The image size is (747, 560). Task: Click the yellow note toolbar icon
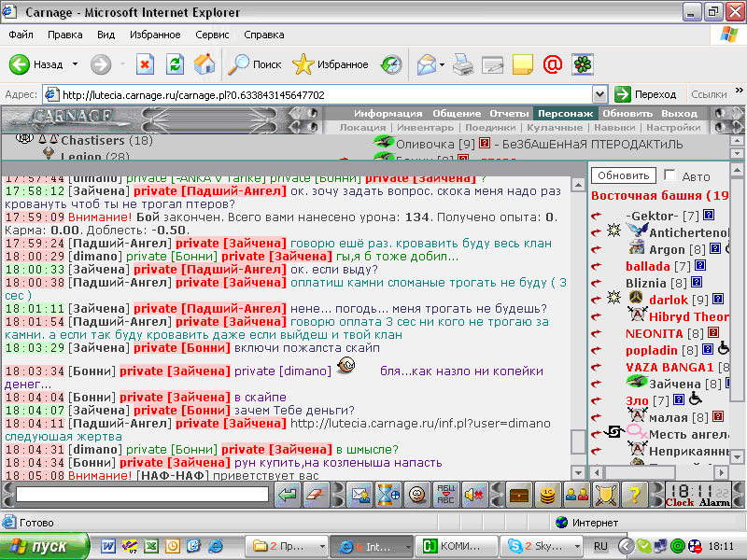point(523,64)
